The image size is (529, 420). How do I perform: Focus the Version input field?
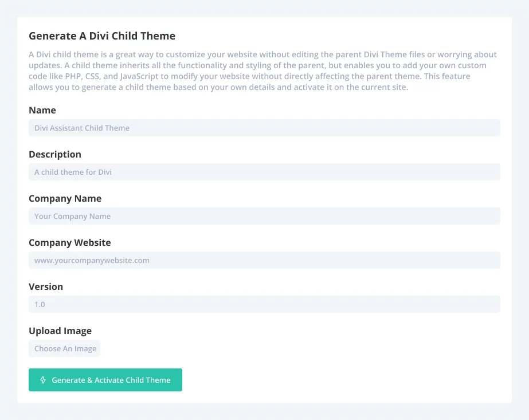(x=264, y=304)
